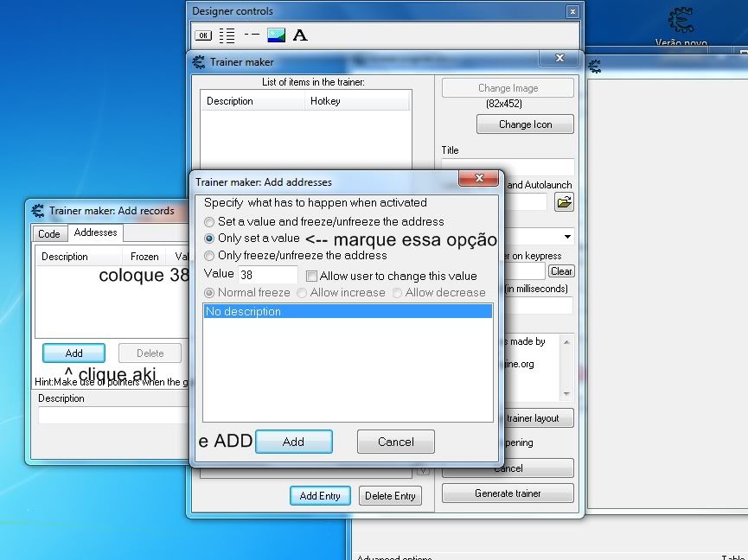Select 'Set a value and freeze/unfreeze the address'
Viewport: 748px width, 560px height.
click(209, 222)
